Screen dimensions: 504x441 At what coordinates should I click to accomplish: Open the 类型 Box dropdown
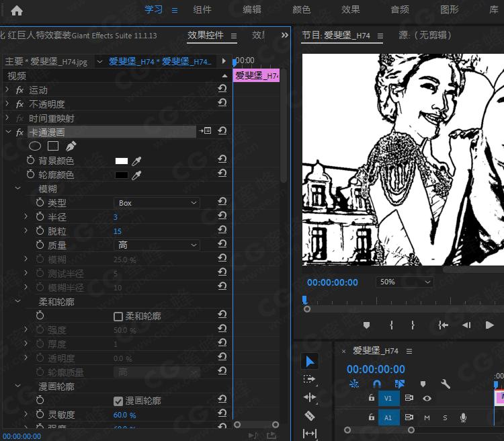coord(157,203)
